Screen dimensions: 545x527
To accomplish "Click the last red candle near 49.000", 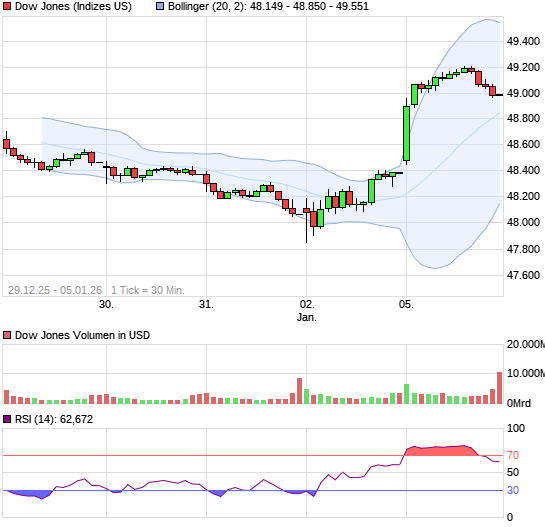I will tap(492, 91).
